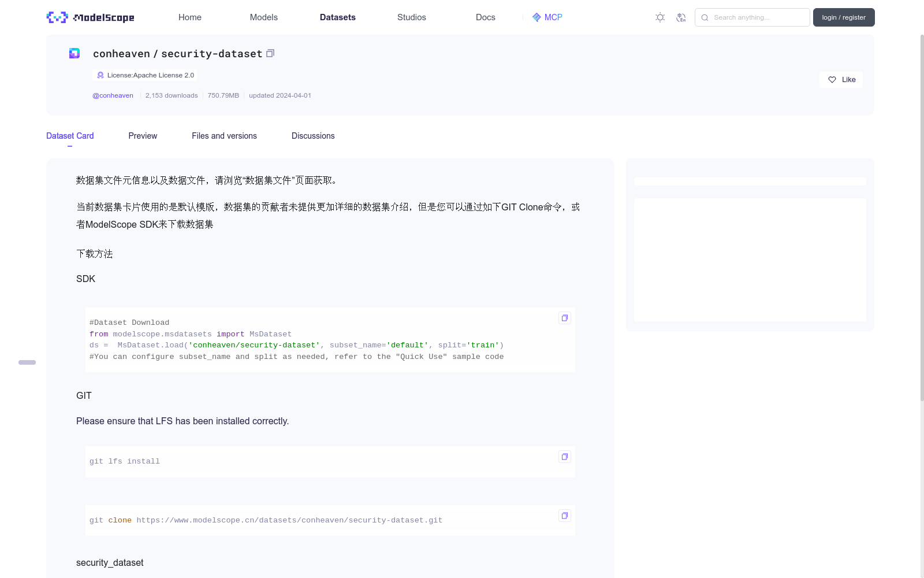The height and width of the screenshot is (578, 924).
Task: Click the dataset avatar icon
Action: tap(74, 53)
